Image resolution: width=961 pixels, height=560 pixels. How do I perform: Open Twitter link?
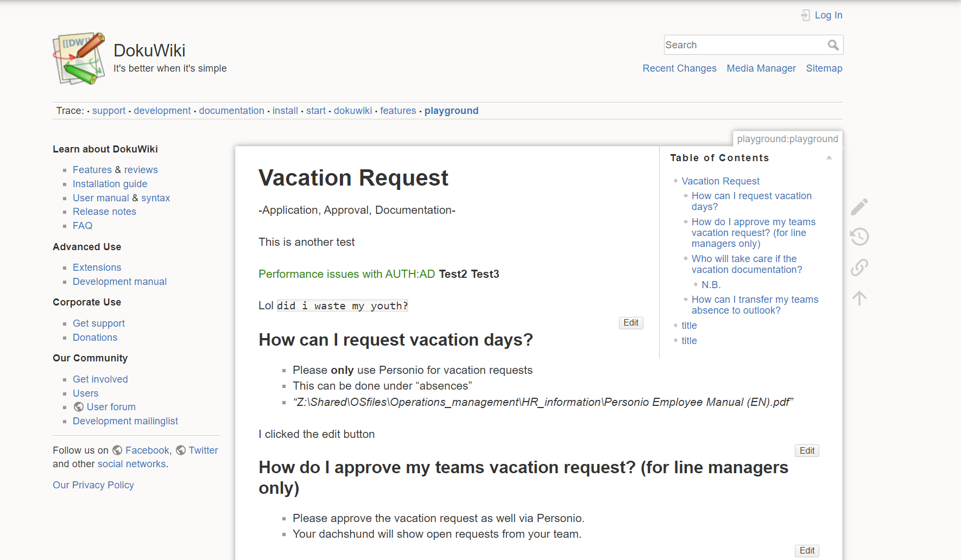click(203, 450)
